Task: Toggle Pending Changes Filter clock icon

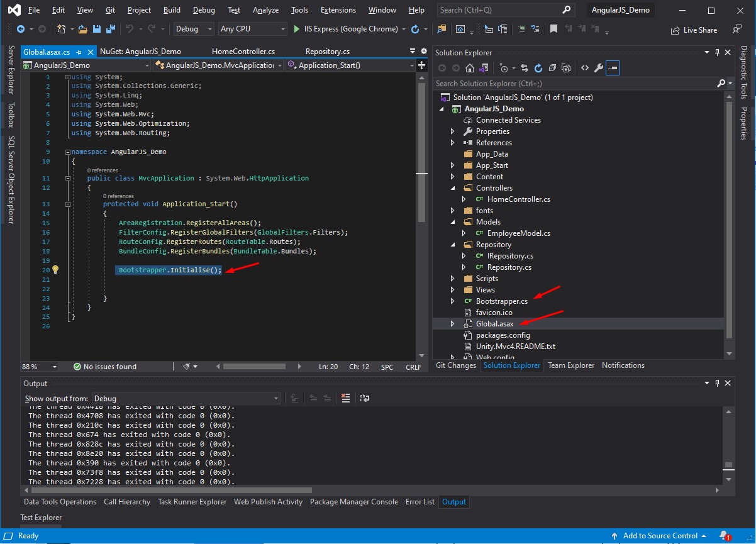Action: tap(504, 67)
